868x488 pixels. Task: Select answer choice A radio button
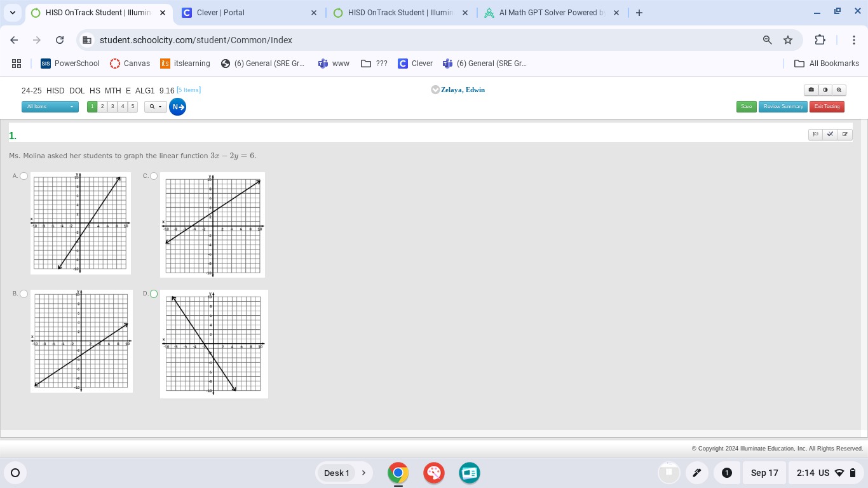(24, 176)
